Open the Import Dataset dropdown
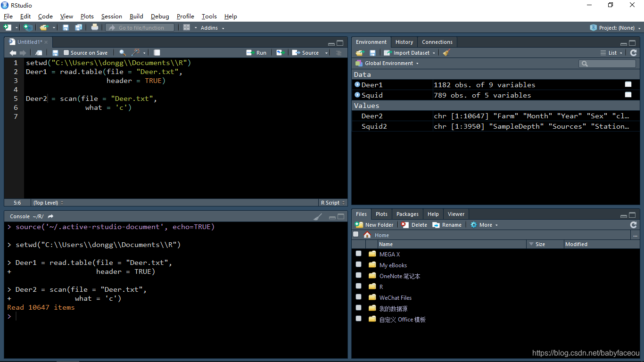Viewport: 644px width, 362px height. [409, 53]
